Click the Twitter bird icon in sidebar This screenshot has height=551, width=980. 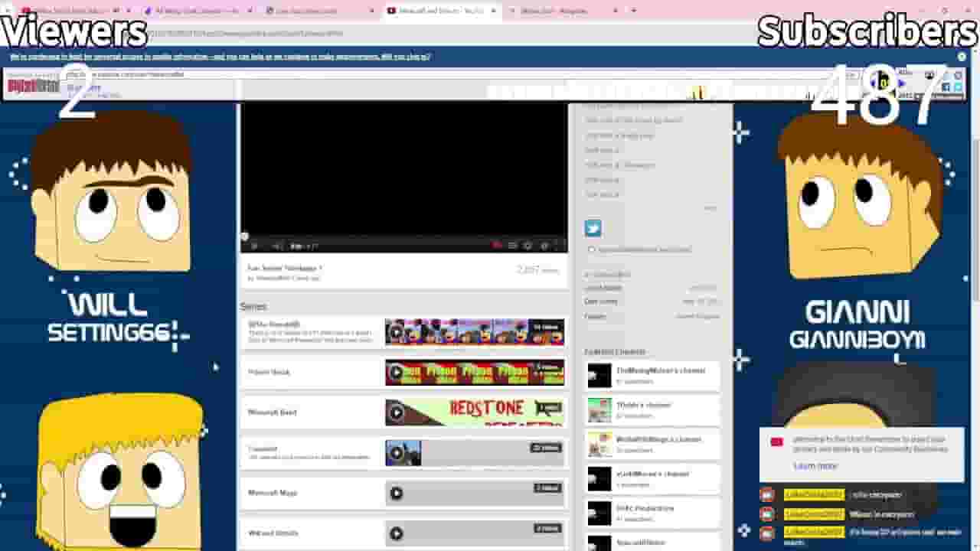593,228
